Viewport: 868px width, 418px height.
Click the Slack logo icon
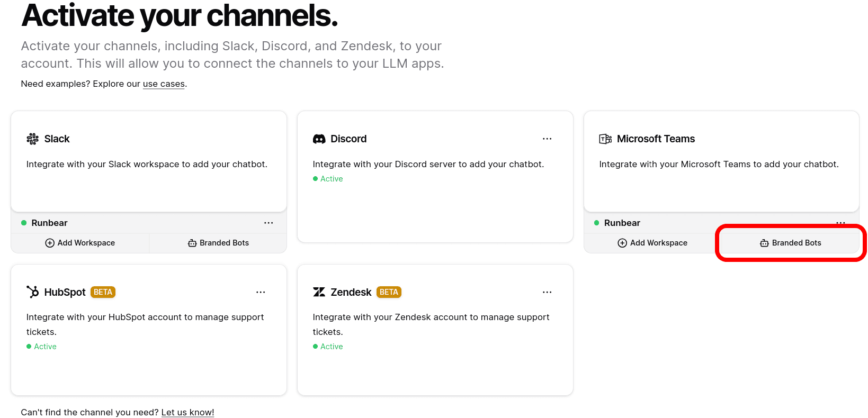32,139
